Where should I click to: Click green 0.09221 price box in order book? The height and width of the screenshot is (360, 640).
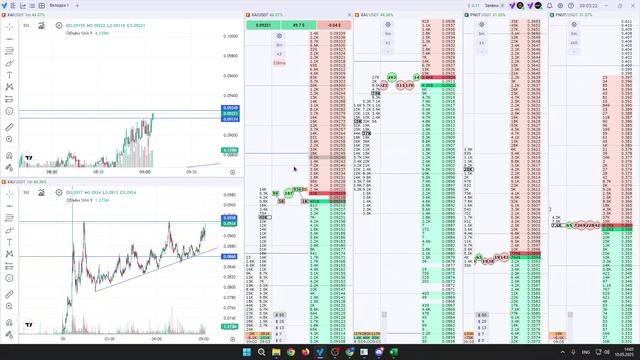(x=263, y=25)
